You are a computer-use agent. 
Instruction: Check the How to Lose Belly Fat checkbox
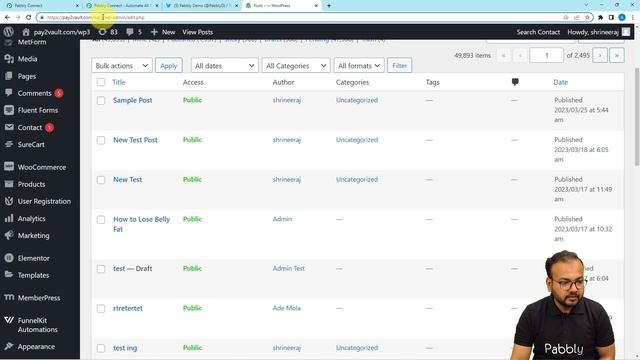click(x=101, y=219)
